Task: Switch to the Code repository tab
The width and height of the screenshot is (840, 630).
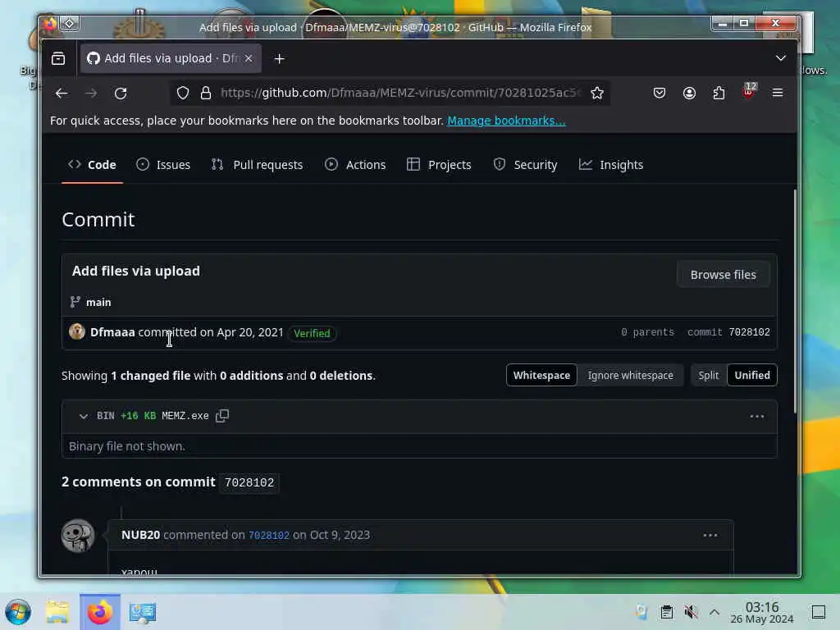Action: (x=92, y=164)
